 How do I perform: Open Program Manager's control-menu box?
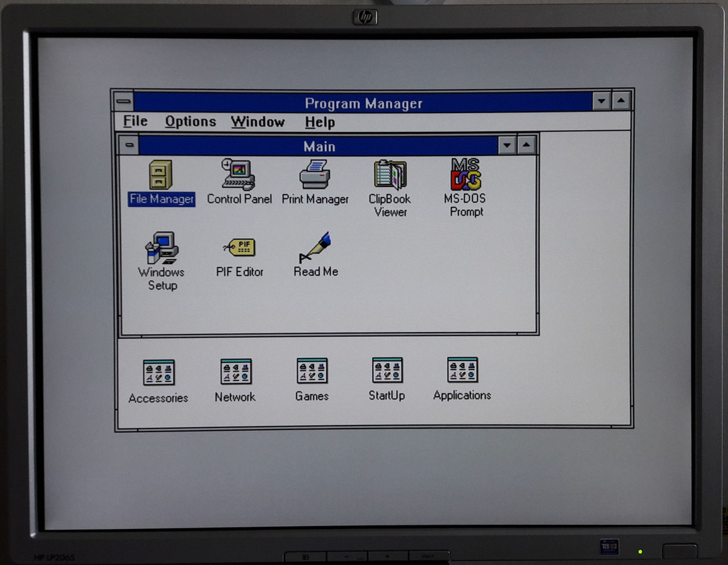124,101
